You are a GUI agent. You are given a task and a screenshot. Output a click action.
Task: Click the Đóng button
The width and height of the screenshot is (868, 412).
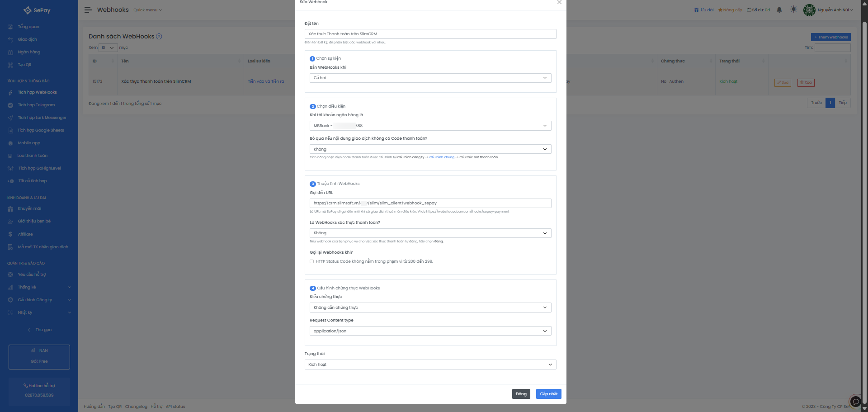coord(521,394)
